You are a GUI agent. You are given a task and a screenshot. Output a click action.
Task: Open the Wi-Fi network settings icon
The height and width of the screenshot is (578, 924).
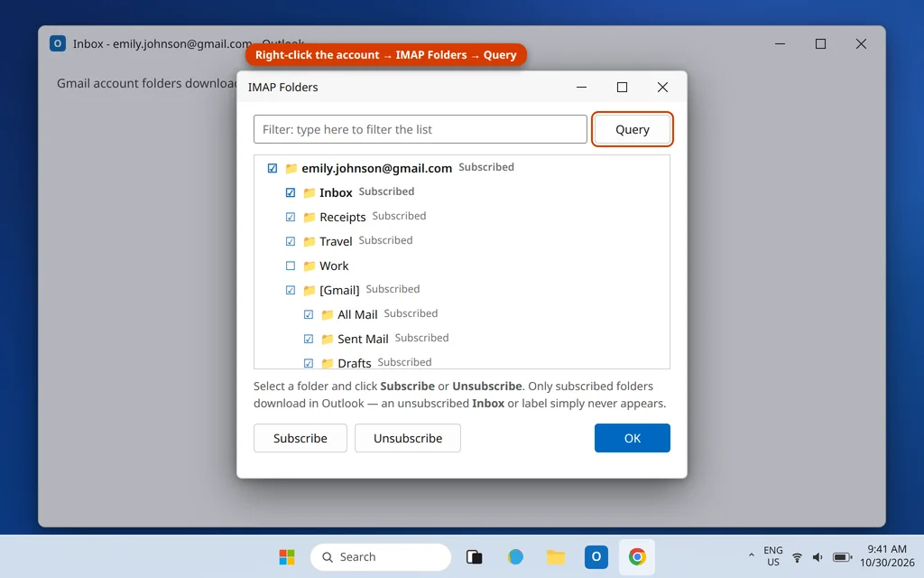(797, 557)
